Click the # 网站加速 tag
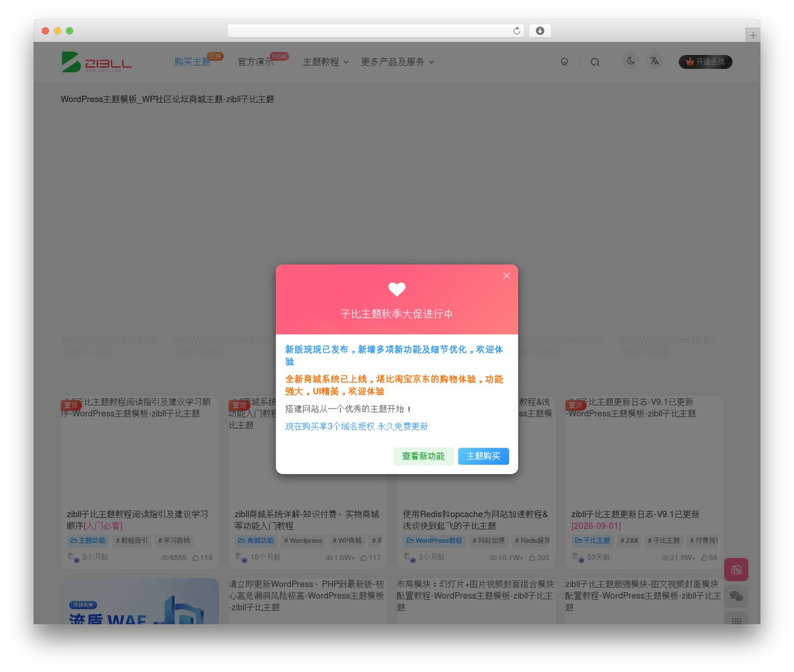This screenshot has width=794, height=672. (489, 541)
